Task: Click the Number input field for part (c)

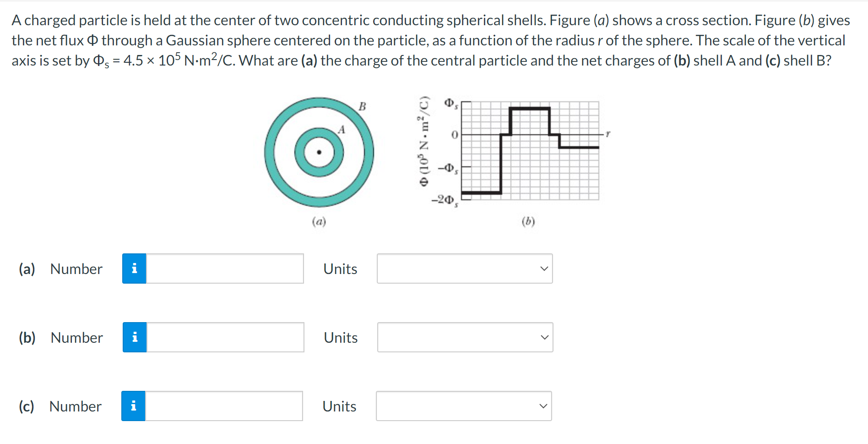Action: [x=223, y=406]
